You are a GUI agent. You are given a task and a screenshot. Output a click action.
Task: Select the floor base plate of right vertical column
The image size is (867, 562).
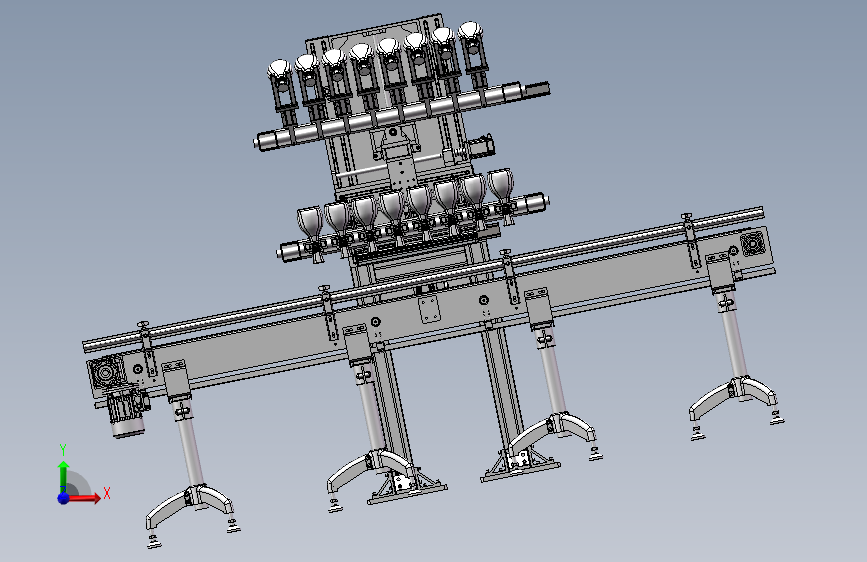click(x=520, y=468)
